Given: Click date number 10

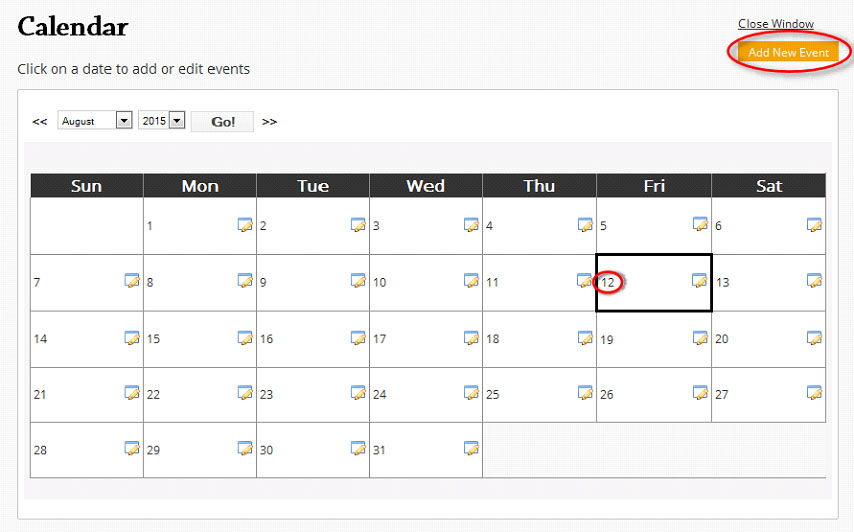Looking at the screenshot, I should pos(380,283).
